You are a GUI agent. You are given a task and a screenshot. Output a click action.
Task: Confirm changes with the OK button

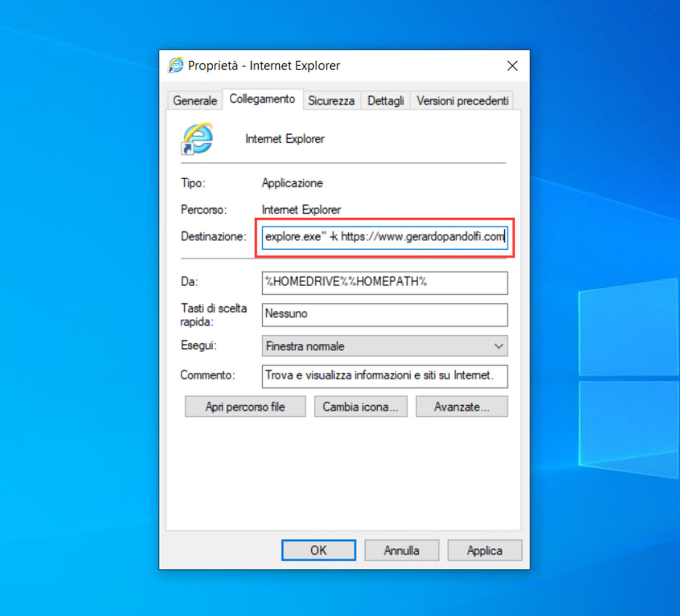tap(319, 550)
